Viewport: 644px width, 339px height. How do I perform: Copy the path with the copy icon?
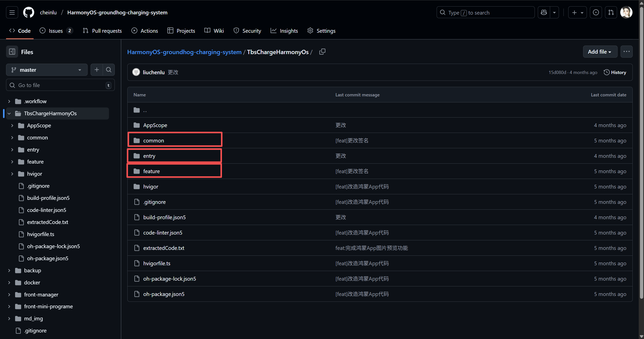(x=322, y=52)
